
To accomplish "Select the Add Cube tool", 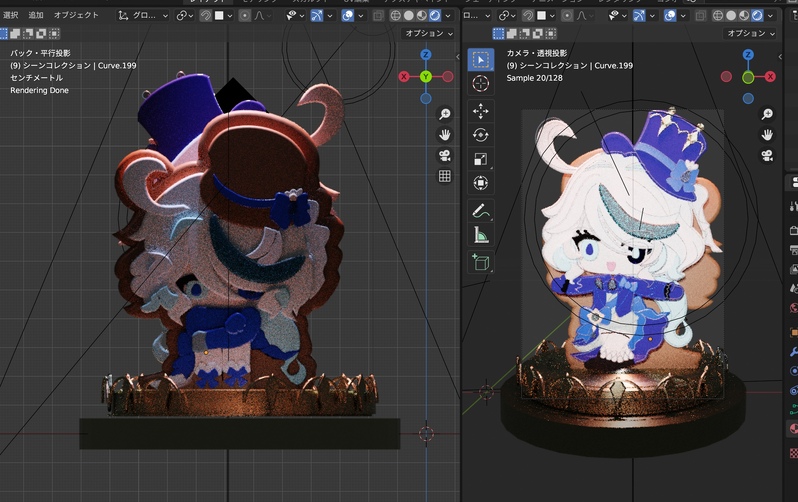I will pos(480,262).
